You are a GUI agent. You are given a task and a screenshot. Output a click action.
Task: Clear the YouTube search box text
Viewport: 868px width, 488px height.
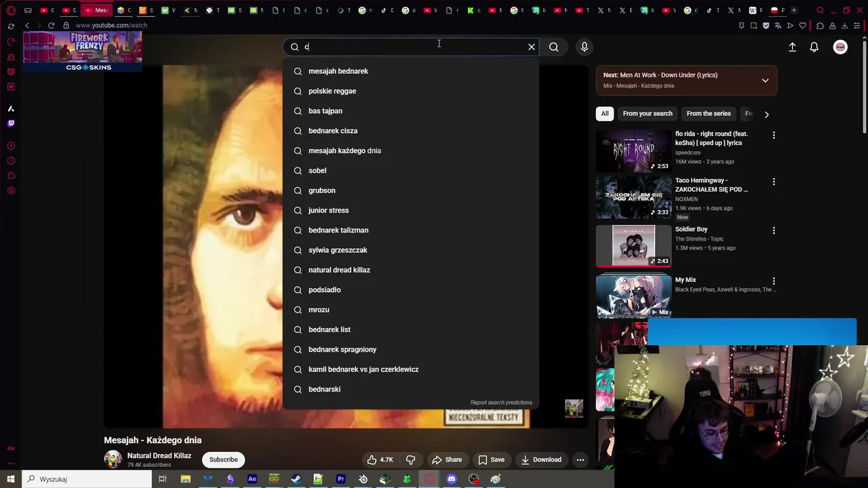click(532, 47)
